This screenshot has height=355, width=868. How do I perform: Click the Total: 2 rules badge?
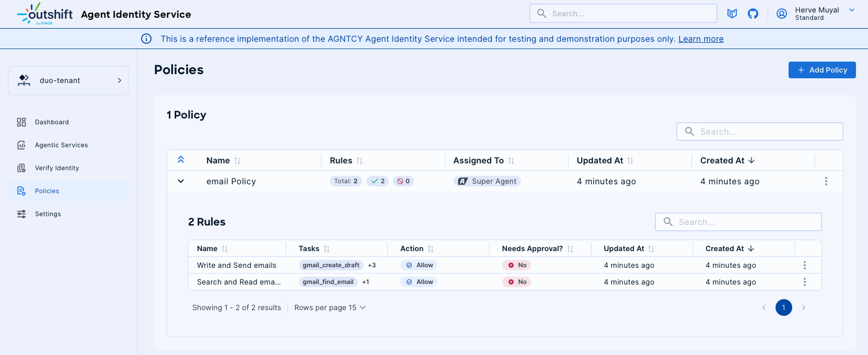[346, 181]
